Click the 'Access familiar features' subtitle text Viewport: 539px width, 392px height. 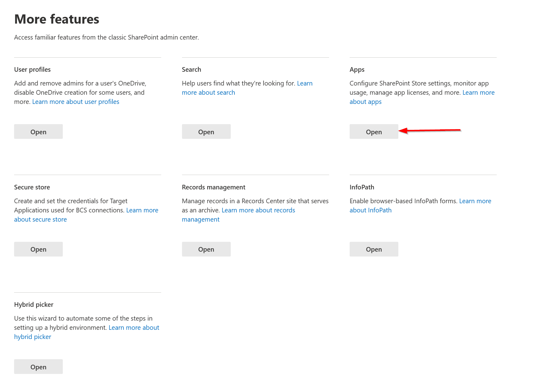(x=106, y=37)
